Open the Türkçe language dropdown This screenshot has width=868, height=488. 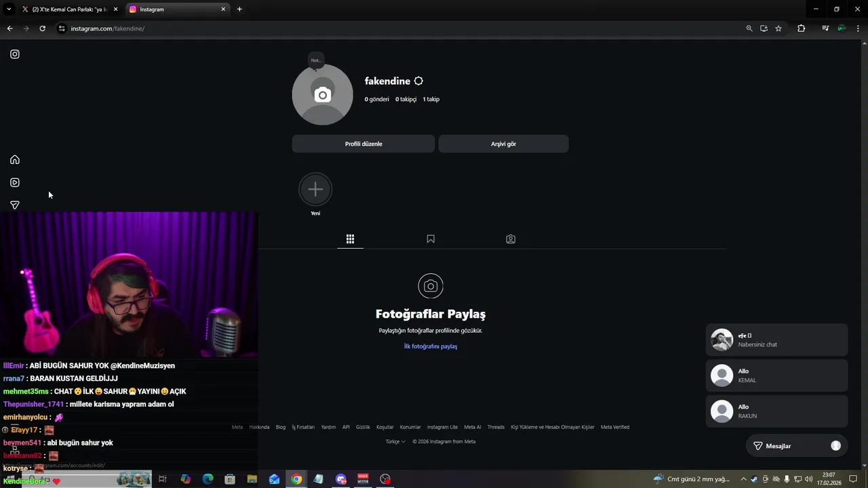[395, 441]
